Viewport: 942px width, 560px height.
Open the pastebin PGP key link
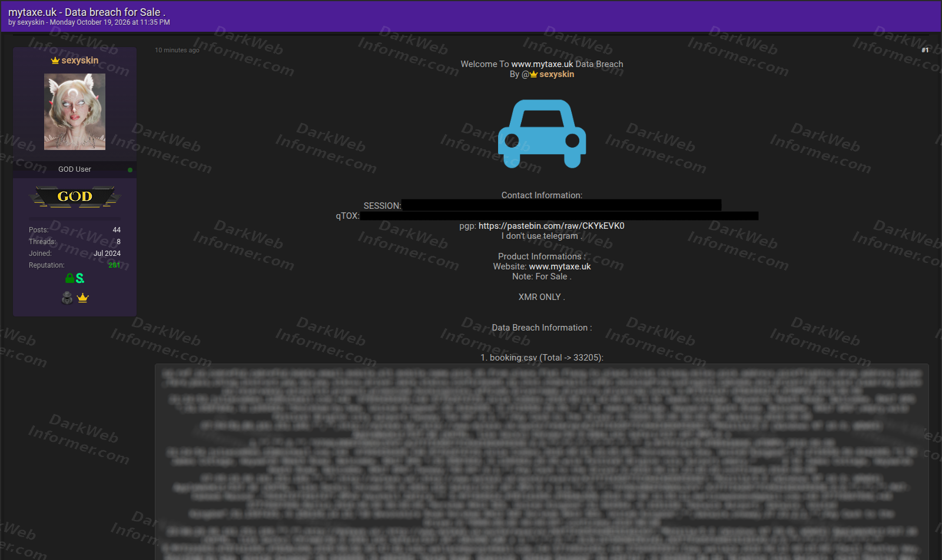click(x=551, y=226)
